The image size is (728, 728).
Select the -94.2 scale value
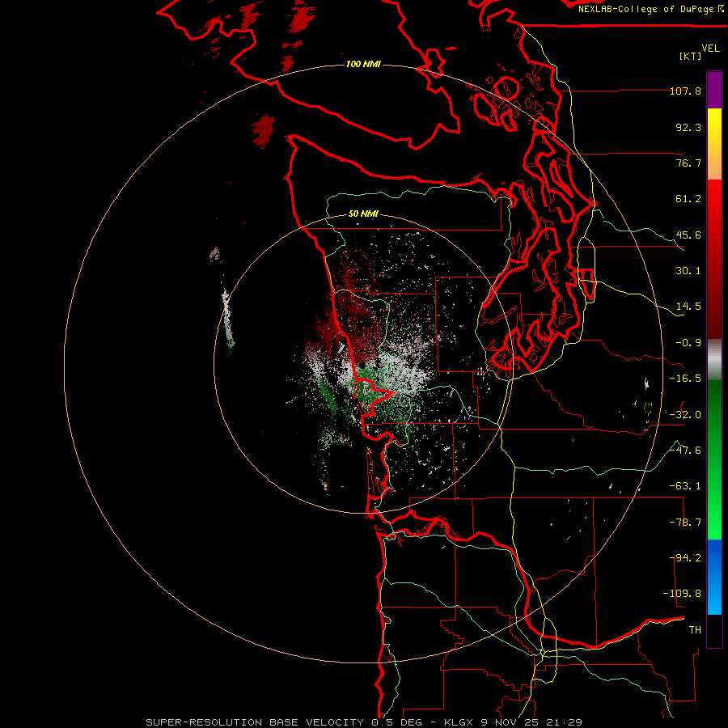pyautogui.click(x=685, y=558)
